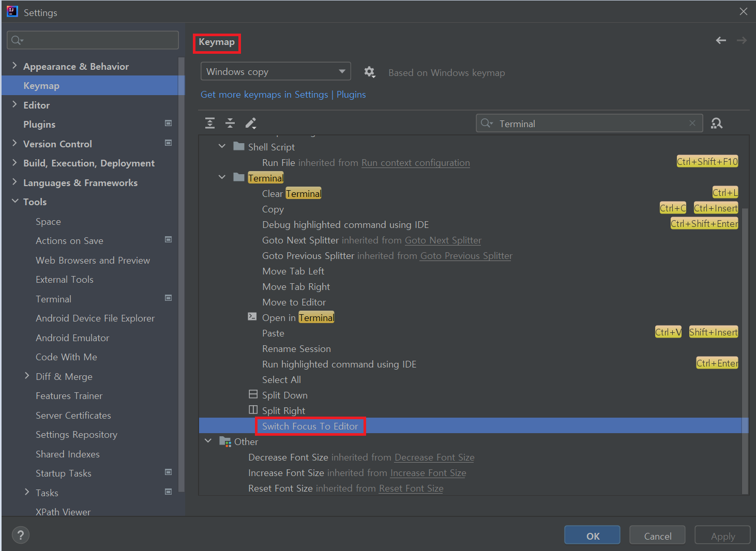Click the Other group folder icon

[x=225, y=441]
